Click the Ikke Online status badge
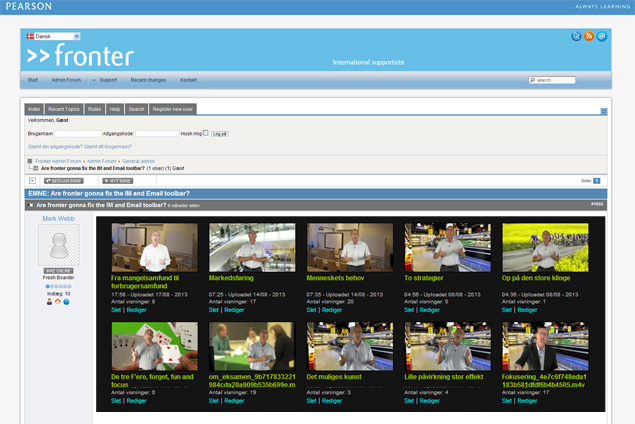This screenshot has width=635, height=424. [x=59, y=271]
